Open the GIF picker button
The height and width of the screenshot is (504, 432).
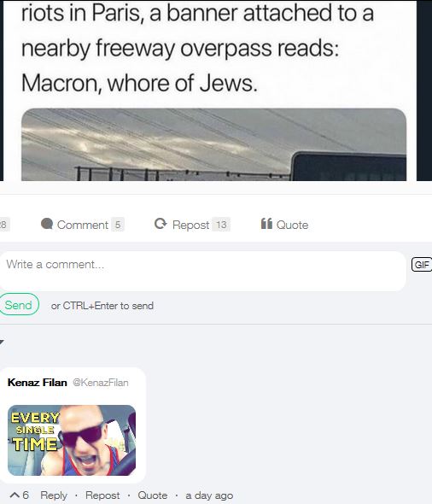422,265
